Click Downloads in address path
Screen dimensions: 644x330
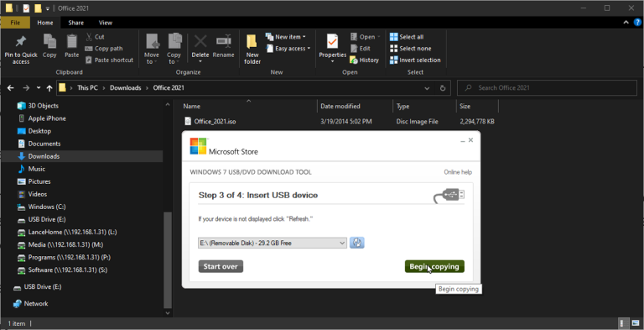(x=125, y=88)
